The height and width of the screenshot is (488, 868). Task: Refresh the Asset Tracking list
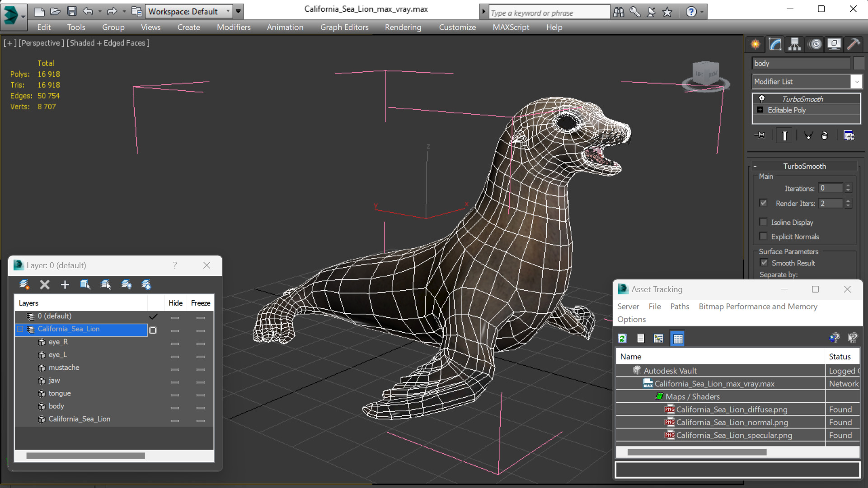pos(623,338)
